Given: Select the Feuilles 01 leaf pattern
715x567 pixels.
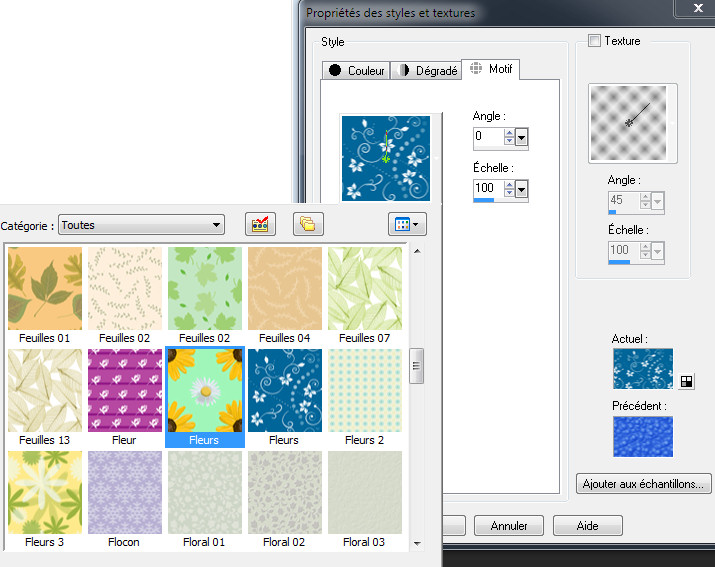Looking at the screenshot, I should coord(45,288).
